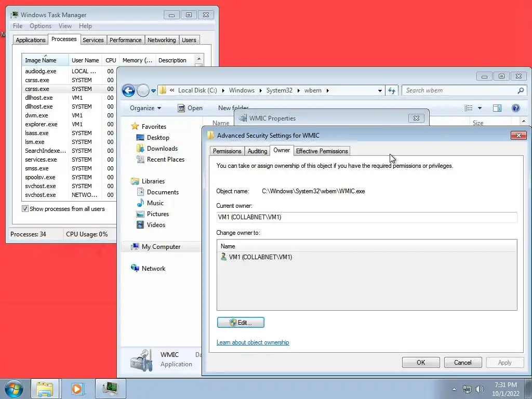The height and width of the screenshot is (399, 532).
Task: Close the Advanced Security Settings dialog
Action: [518, 136]
